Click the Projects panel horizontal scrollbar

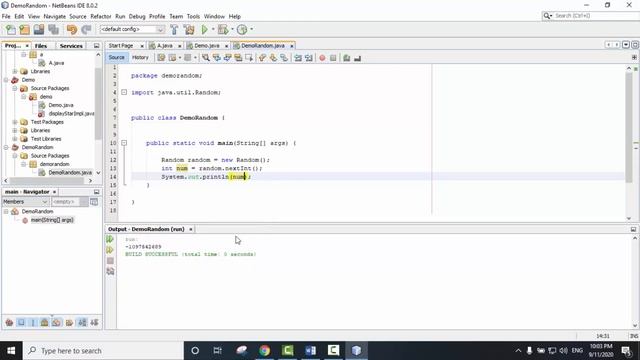(x=48, y=180)
